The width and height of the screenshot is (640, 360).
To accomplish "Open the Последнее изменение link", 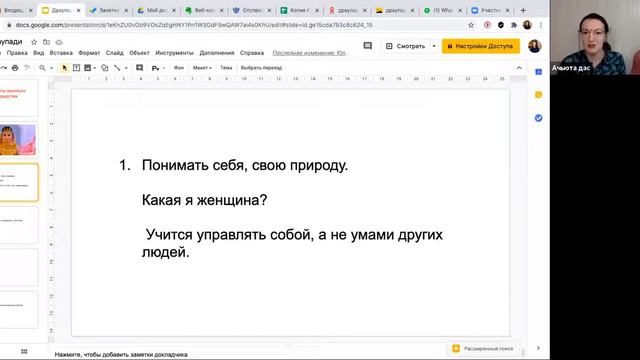I will (309, 53).
